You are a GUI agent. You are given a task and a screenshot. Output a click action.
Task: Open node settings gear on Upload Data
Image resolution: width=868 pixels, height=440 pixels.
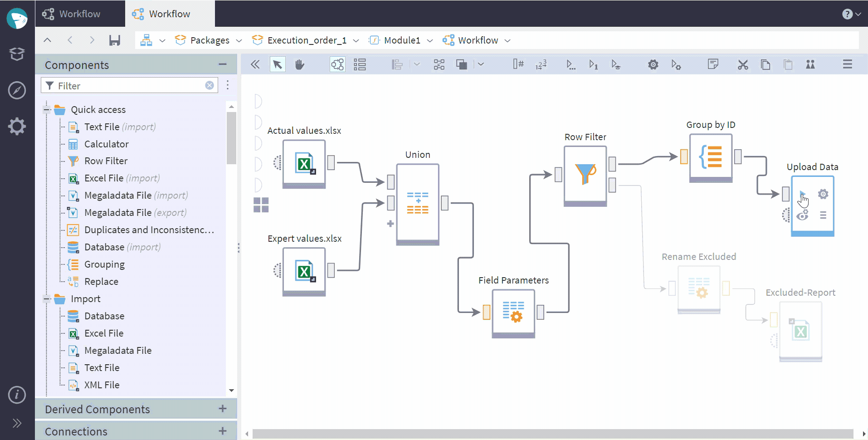pyautogui.click(x=823, y=194)
